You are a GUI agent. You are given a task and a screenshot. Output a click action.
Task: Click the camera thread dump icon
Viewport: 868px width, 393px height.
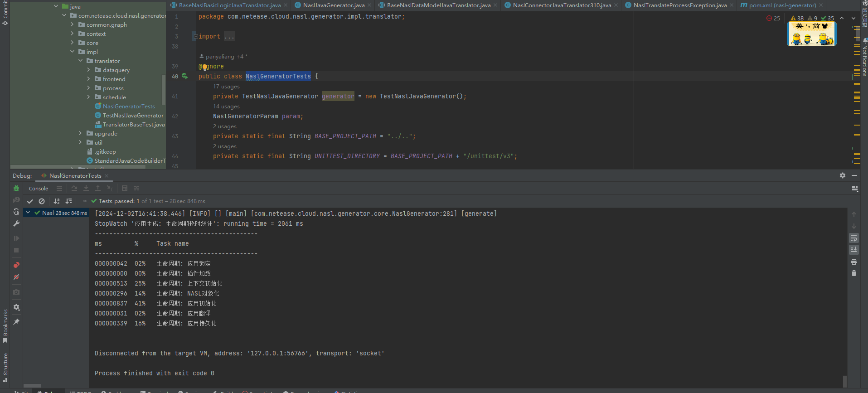pyautogui.click(x=16, y=292)
